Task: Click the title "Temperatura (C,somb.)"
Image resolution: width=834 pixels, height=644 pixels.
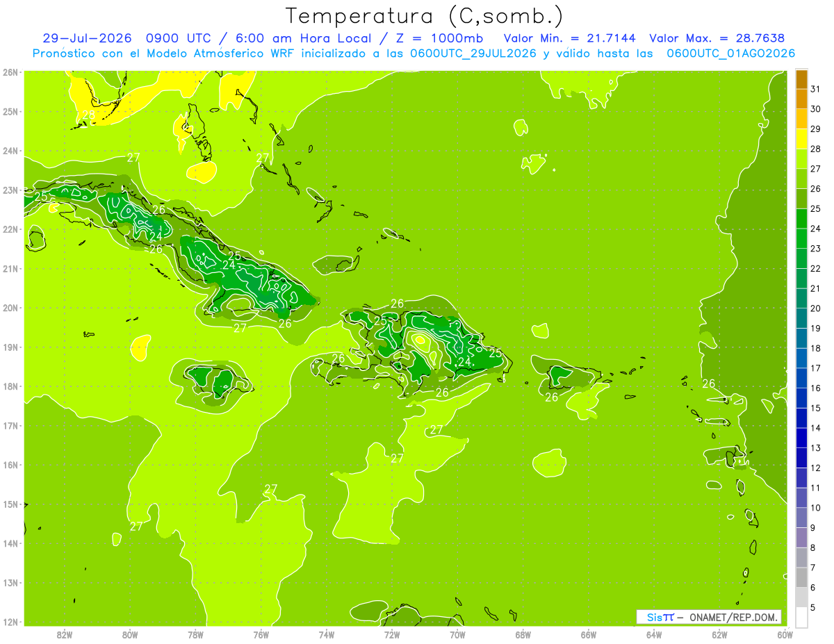Action: [424, 16]
